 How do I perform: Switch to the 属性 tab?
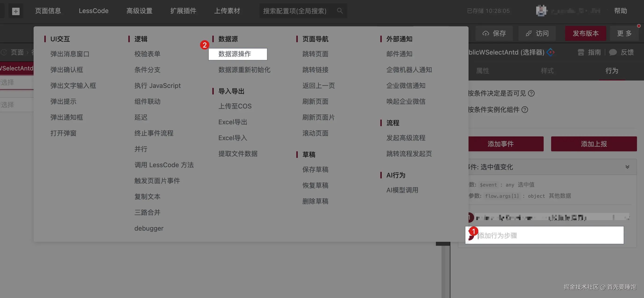pyautogui.click(x=482, y=71)
